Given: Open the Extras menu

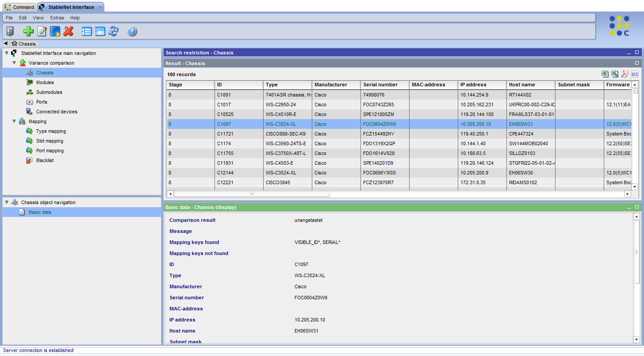Looking at the screenshot, I should pos(57,18).
